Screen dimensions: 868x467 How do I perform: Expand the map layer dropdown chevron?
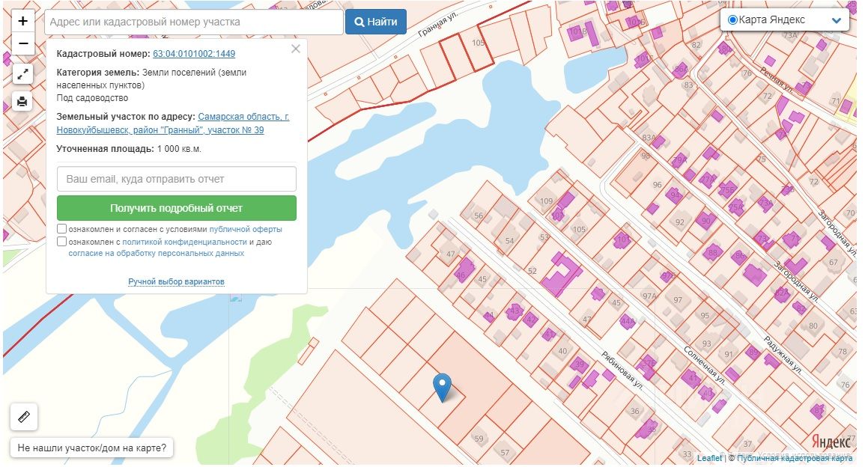pyautogui.click(x=837, y=20)
